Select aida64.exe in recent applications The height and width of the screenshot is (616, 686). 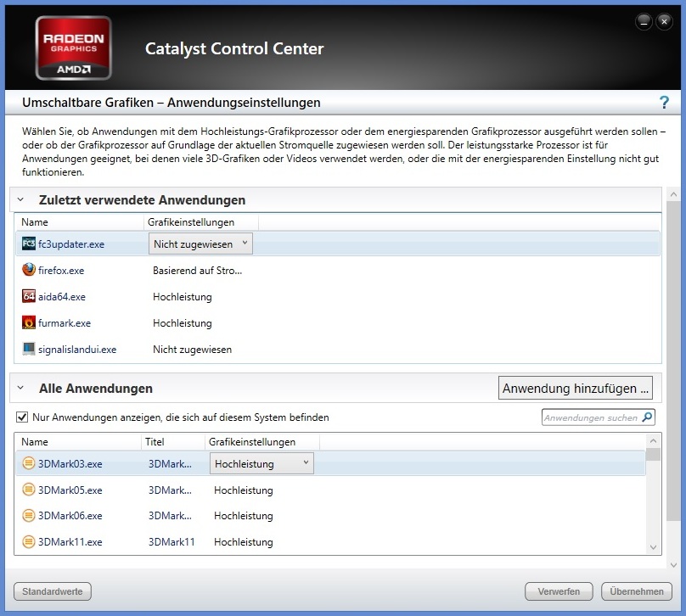pyautogui.click(x=62, y=297)
